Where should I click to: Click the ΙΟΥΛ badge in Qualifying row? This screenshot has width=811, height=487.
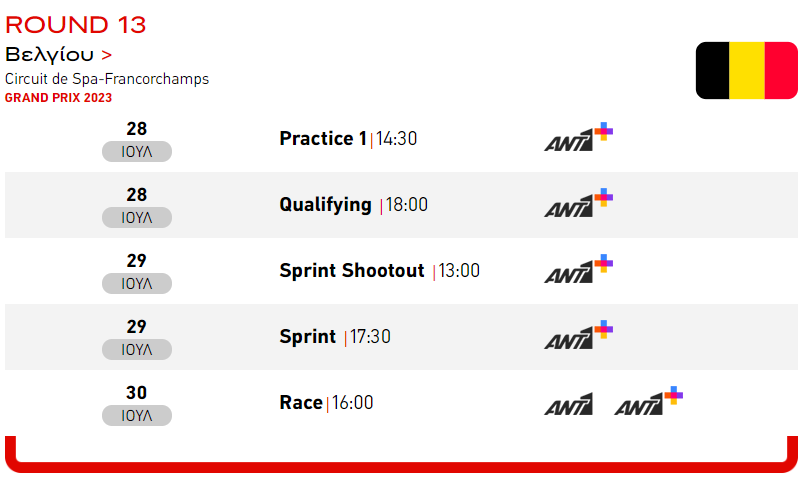(x=137, y=218)
